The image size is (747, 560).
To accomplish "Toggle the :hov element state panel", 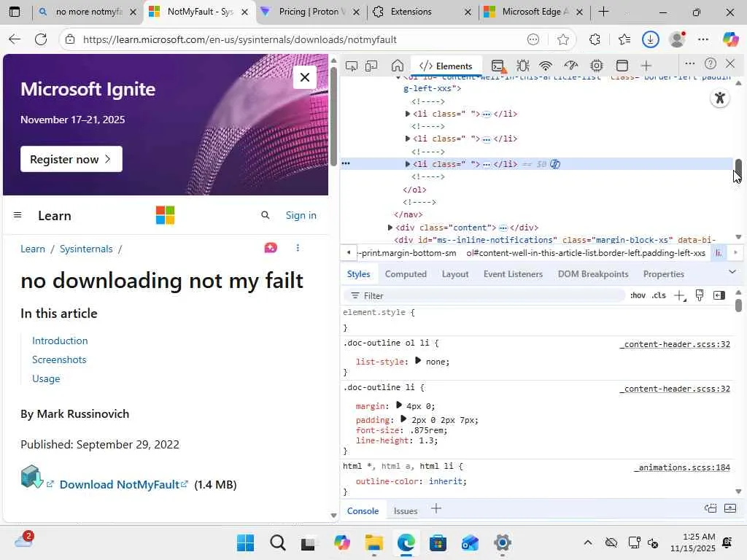I will pyautogui.click(x=638, y=296).
